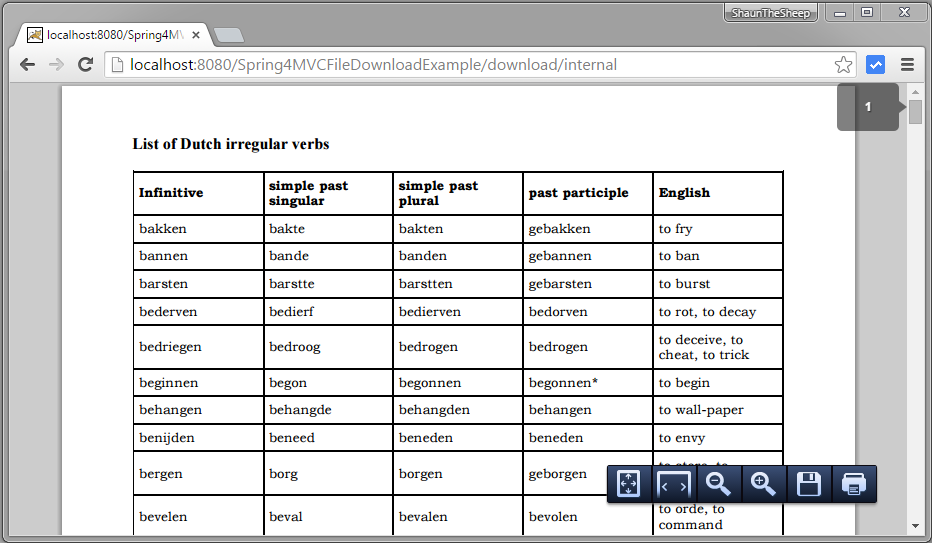
Task: Save the PDF with the floppy icon
Action: click(809, 484)
